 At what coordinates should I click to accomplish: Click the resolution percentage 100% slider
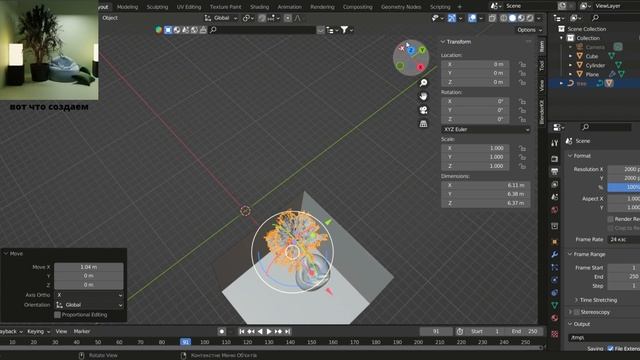[x=624, y=187]
